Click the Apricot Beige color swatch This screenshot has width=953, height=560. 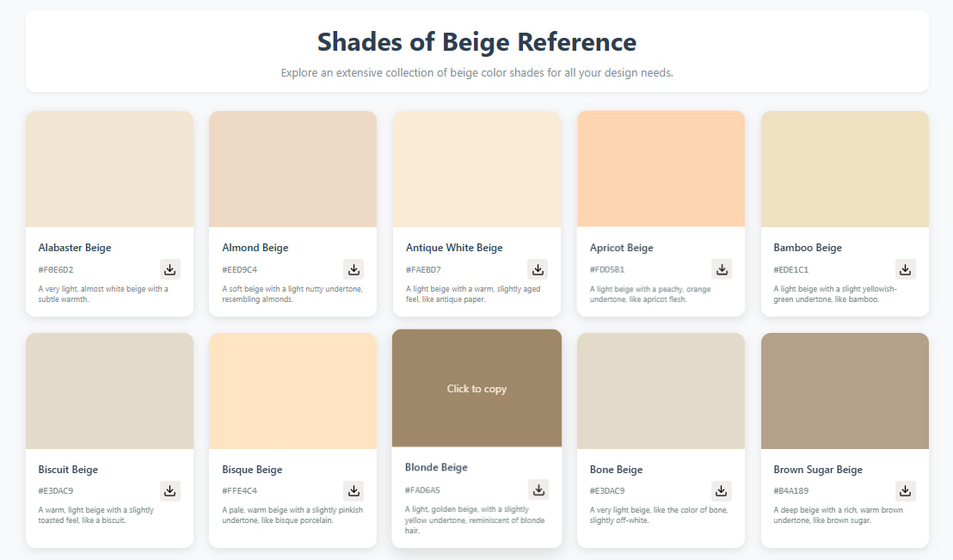[x=661, y=169]
